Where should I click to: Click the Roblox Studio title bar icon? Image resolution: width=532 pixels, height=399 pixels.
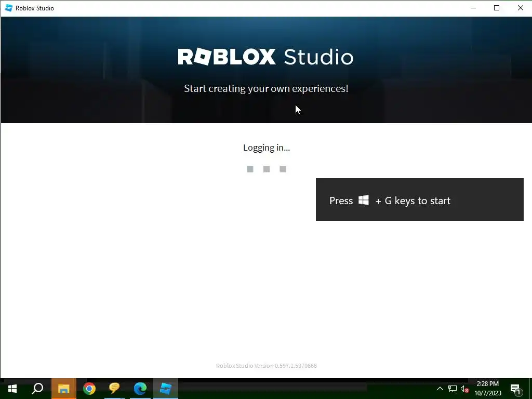point(9,8)
